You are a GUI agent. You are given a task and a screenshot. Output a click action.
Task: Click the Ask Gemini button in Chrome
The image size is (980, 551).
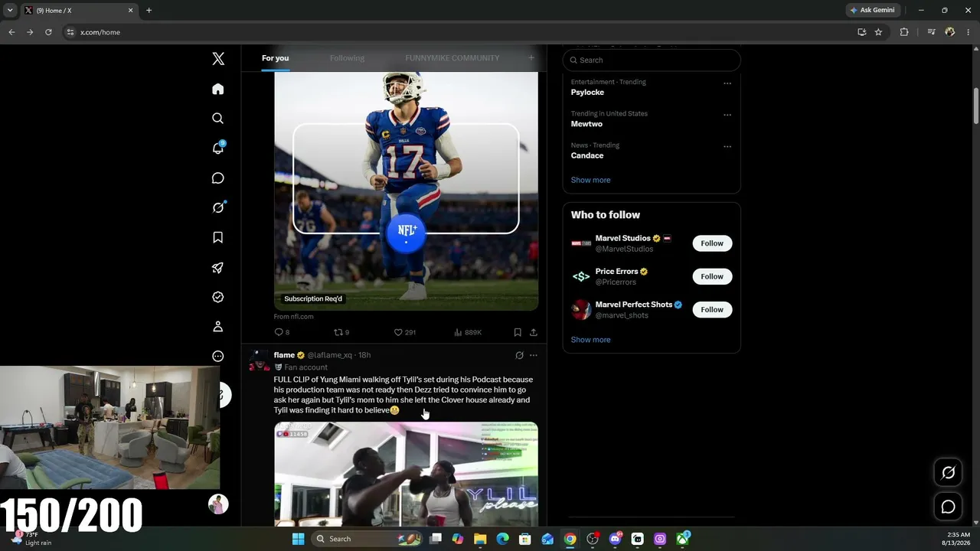(x=871, y=10)
